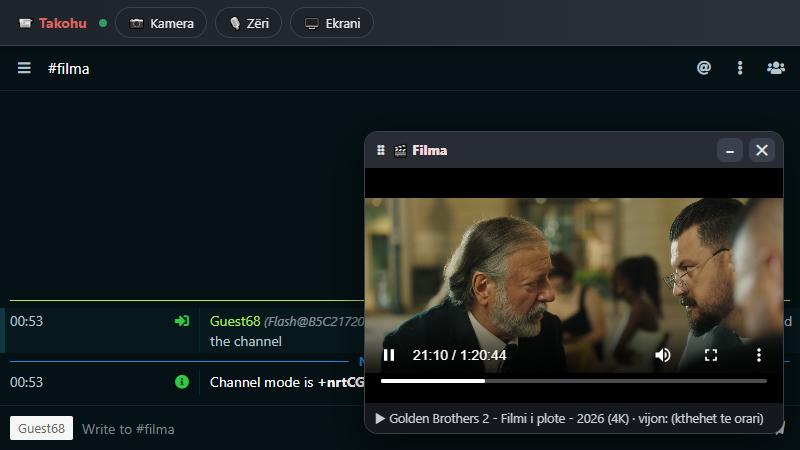
Task: Pause the Filma video
Action: pos(389,355)
